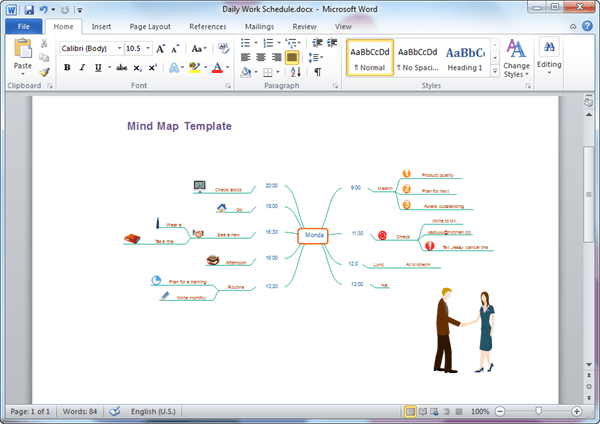
Task: Zoom out with minus button
Action: (x=500, y=412)
